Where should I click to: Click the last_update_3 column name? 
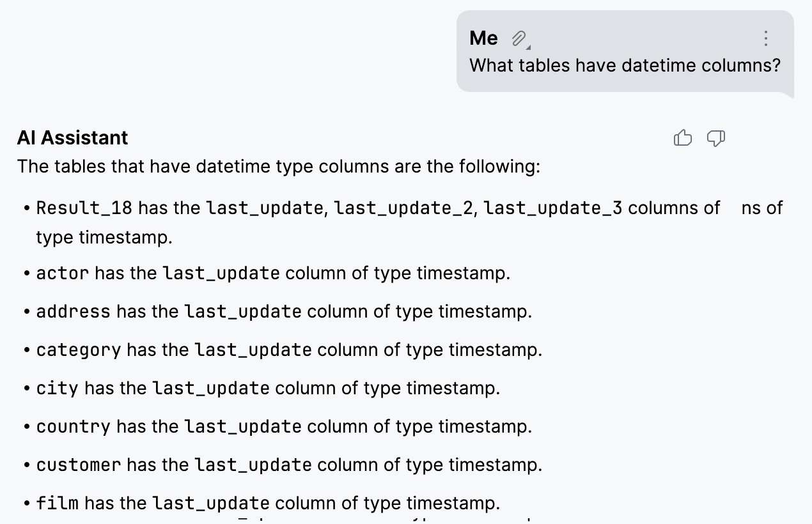[x=553, y=208]
